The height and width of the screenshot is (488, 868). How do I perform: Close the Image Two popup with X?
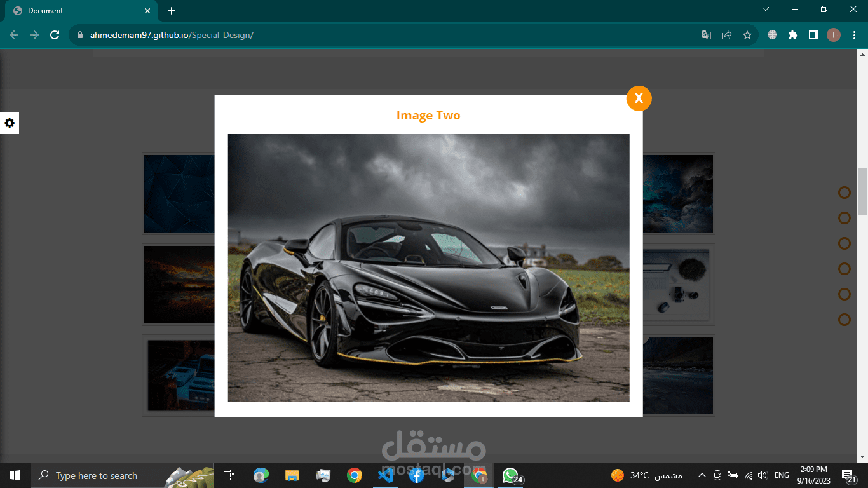pyautogui.click(x=639, y=98)
